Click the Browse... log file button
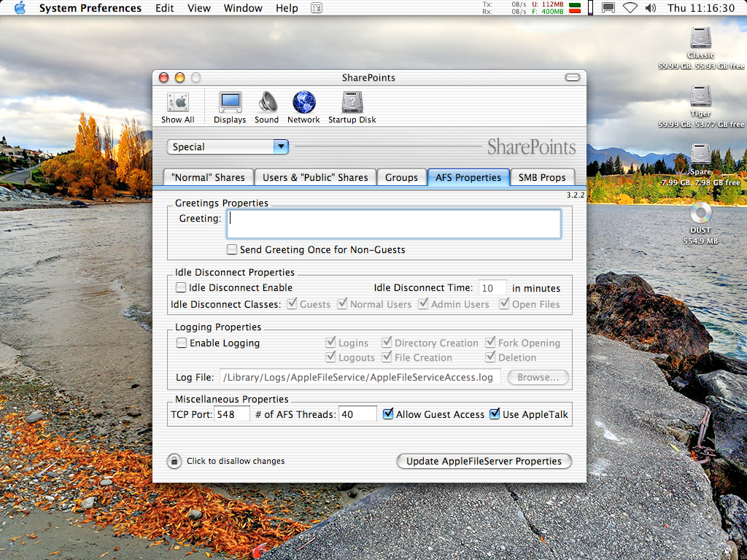The width and height of the screenshot is (747, 560). [x=538, y=377]
